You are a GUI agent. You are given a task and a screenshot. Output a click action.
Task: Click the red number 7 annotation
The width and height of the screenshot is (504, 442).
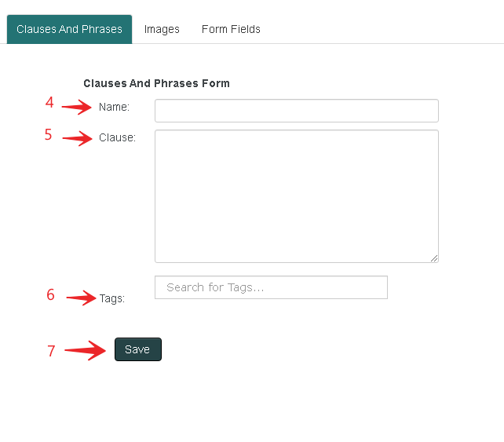(51, 351)
